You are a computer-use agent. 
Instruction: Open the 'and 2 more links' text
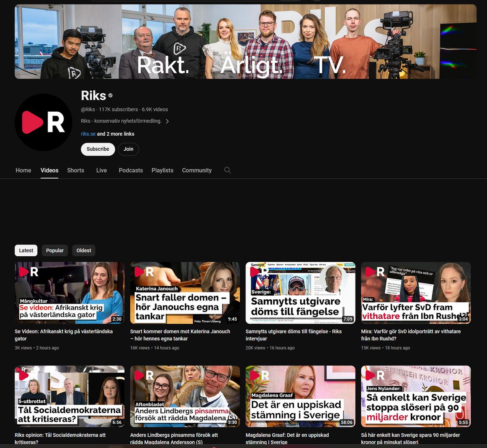pos(116,134)
